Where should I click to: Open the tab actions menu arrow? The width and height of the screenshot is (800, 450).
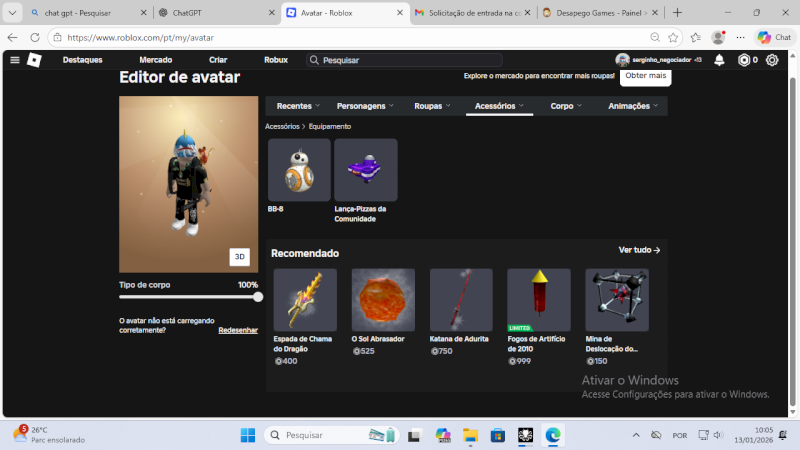[12, 13]
